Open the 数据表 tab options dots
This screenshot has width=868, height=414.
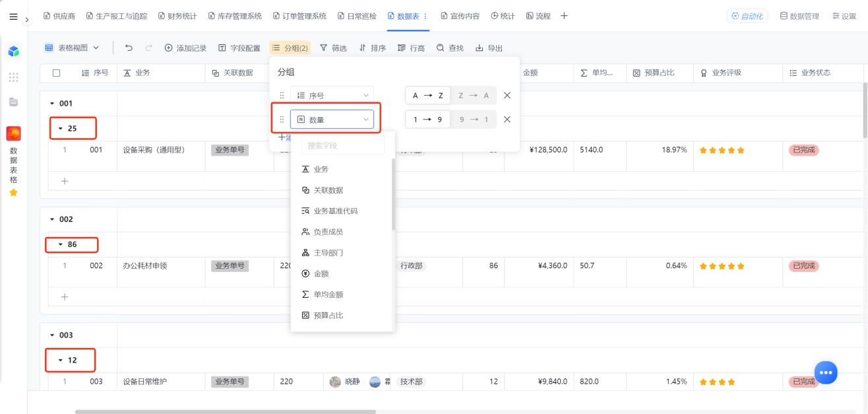[x=425, y=16]
